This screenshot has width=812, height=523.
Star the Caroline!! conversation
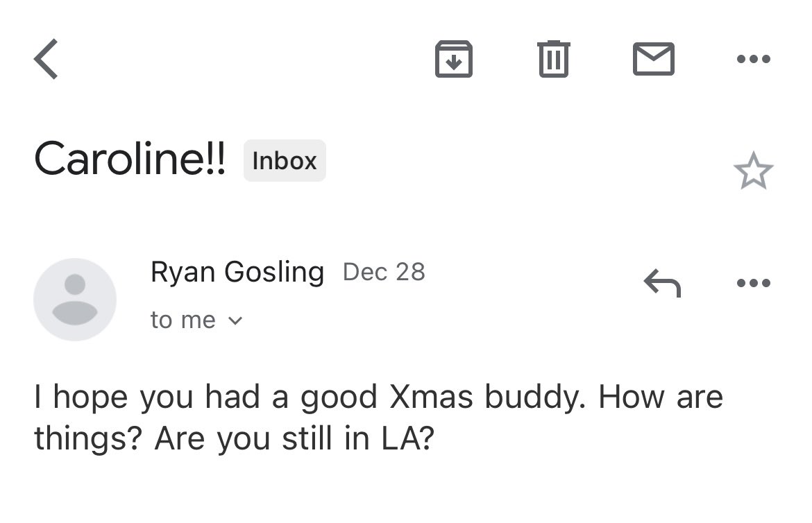pyautogui.click(x=753, y=171)
